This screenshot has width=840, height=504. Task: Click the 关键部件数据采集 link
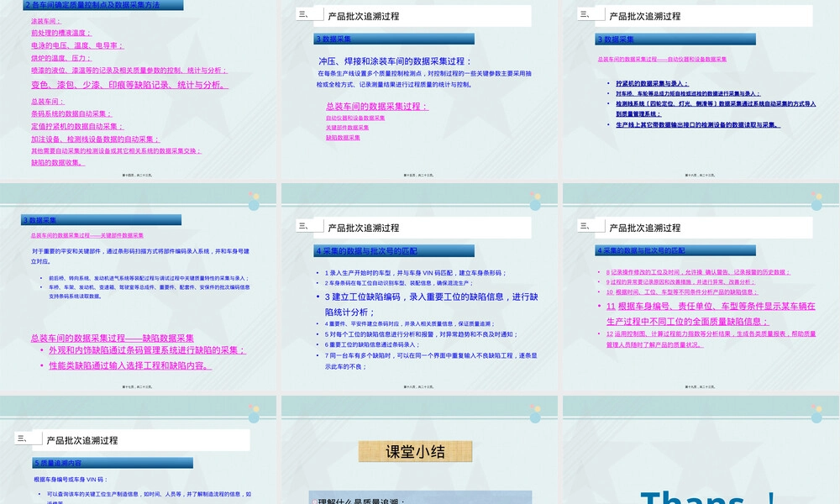tap(347, 128)
